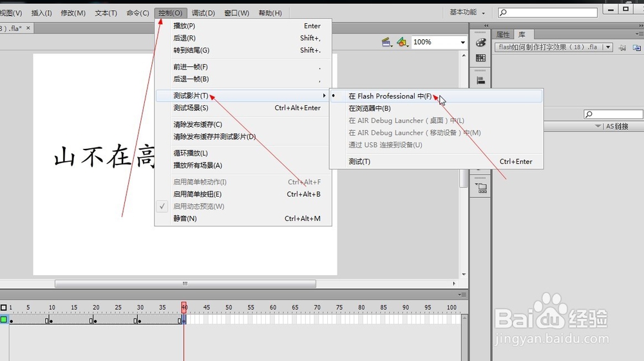
Task: Toggle Enable Simple Buttons (启用简单按钮)
Action: [243, 194]
